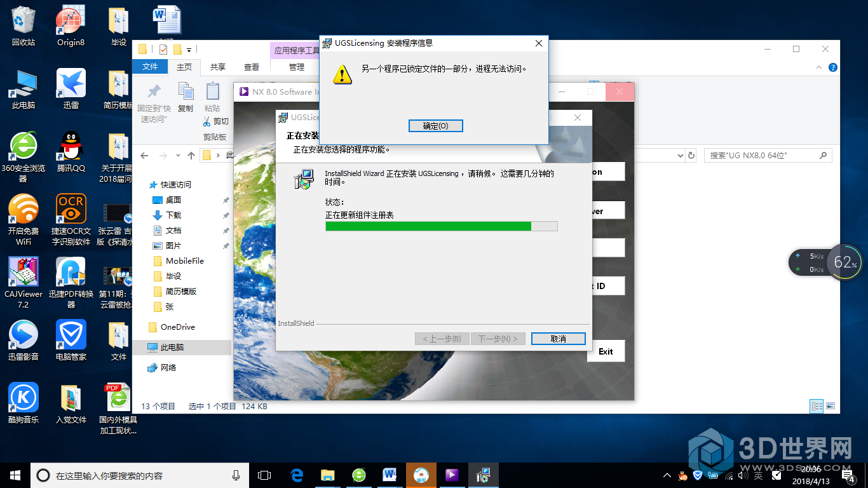Launch 迅捷PDF转换器 from the desktop
Screen dimensions: 868x488
pos(71,283)
